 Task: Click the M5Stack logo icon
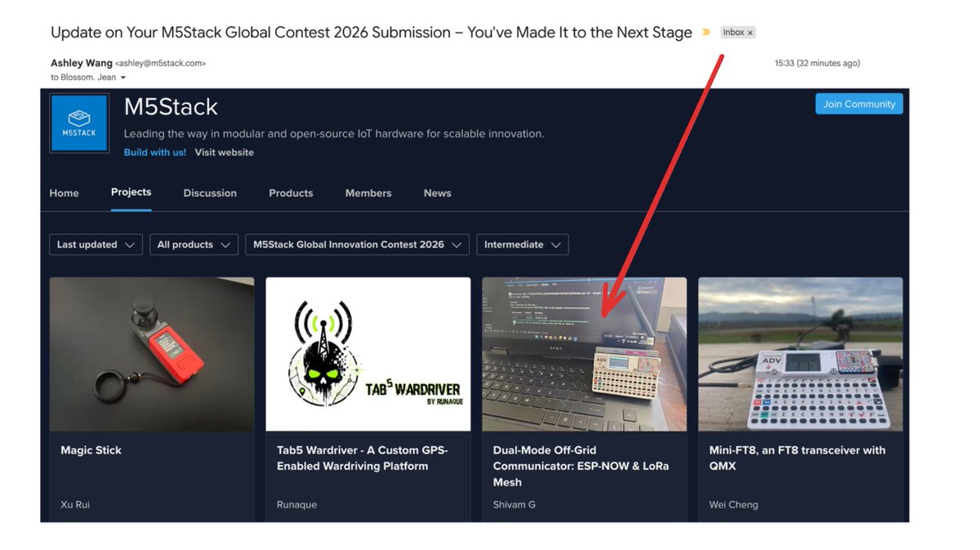pyautogui.click(x=79, y=123)
